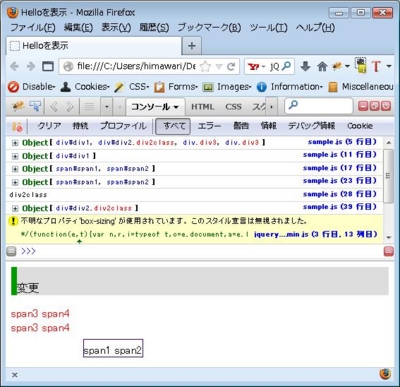Click the red command editor toggle
The image size is (400, 387).
click(389, 251)
